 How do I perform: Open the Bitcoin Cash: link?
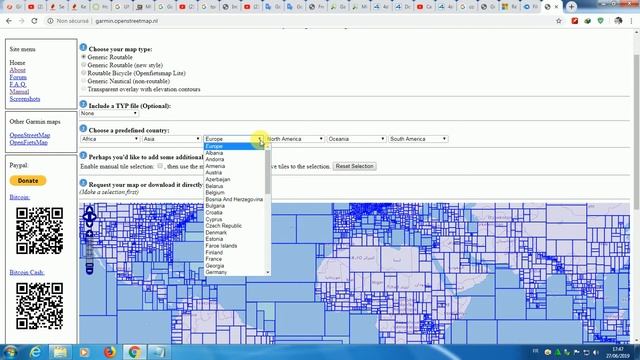(x=27, y=272)
